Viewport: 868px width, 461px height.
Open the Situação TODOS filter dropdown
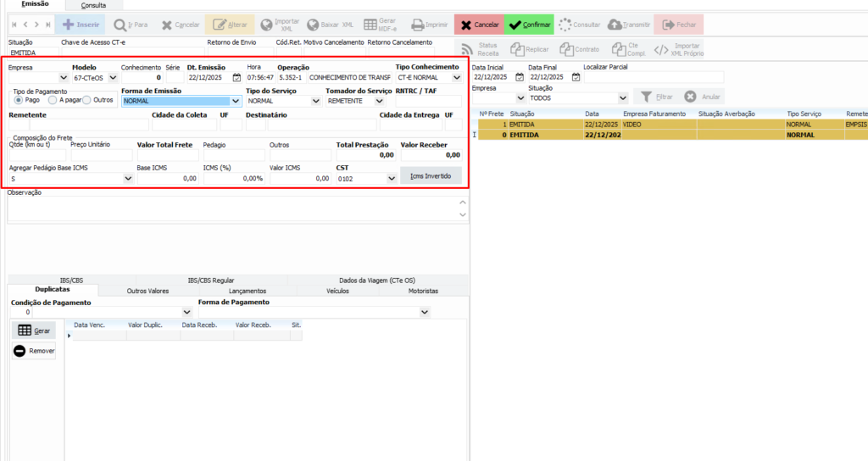tap(623, 97)
